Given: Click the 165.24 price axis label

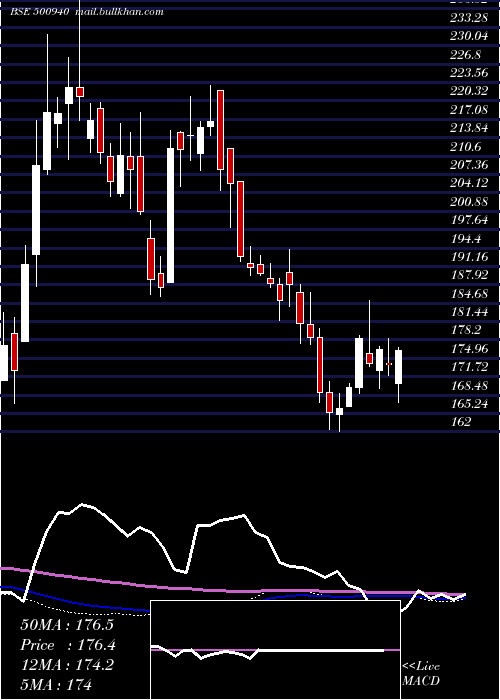Looking at the screenshot, I should pyautogui.click(x=468, y=404).
